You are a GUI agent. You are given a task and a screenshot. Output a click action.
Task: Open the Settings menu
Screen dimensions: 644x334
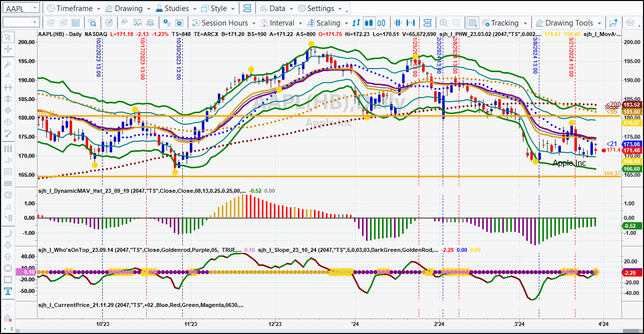tap(320, 9)
